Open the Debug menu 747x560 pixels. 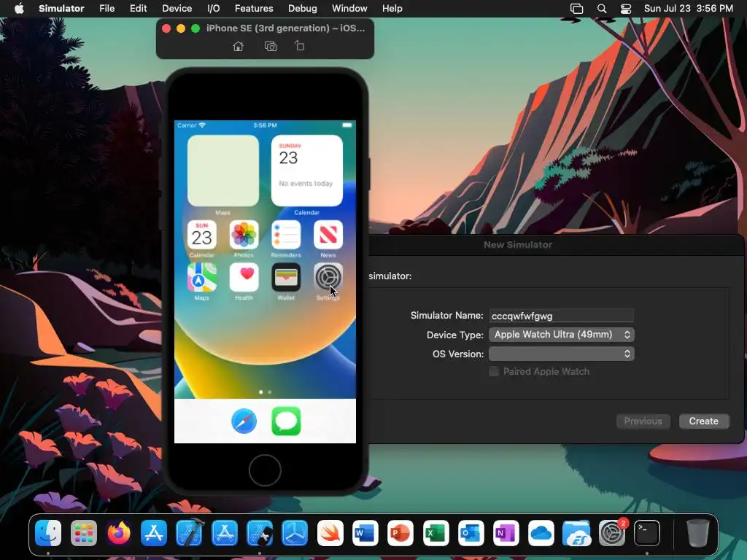tap(303, 9)
